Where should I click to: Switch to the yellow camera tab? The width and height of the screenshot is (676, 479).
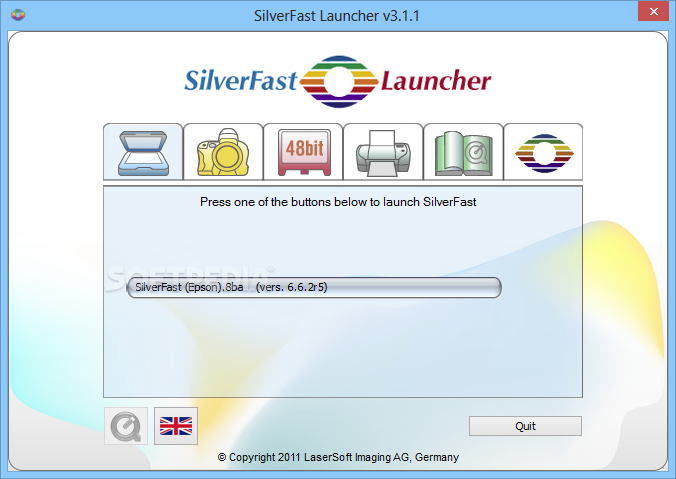click(223, 152)
